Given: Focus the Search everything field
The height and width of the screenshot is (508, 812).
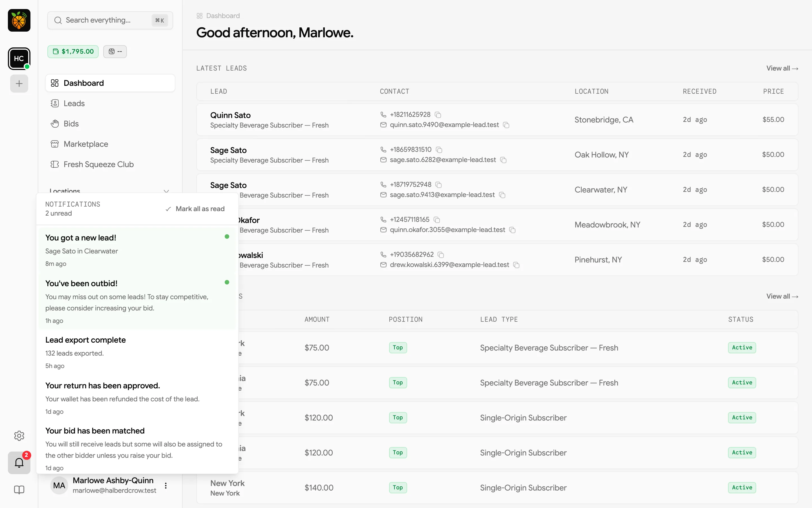Looking at the screenshot, I should (110, 20).
